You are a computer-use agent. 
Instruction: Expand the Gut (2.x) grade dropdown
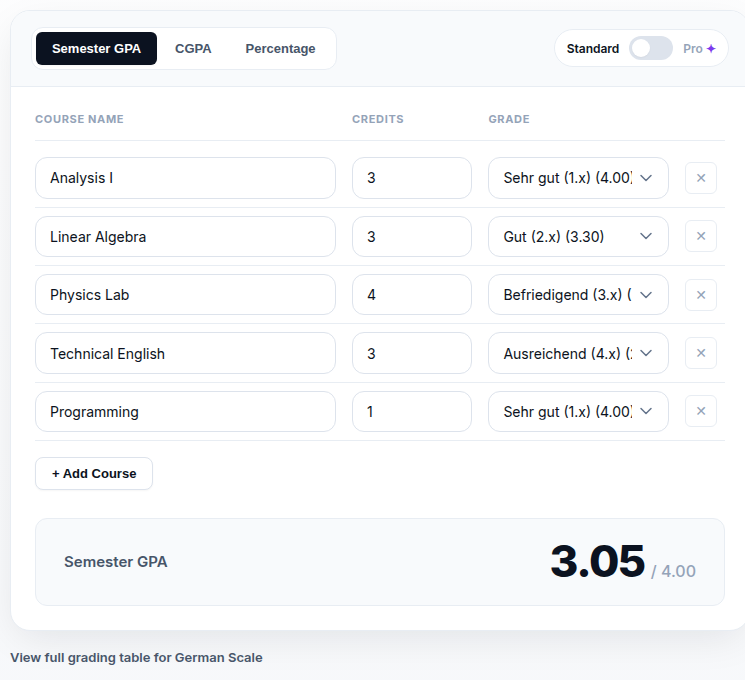578,236
